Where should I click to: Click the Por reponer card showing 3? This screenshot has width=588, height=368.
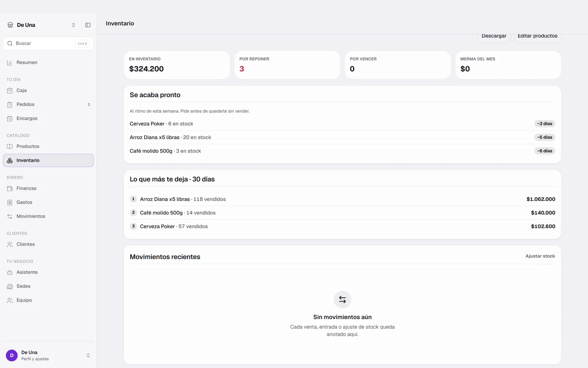287,65
